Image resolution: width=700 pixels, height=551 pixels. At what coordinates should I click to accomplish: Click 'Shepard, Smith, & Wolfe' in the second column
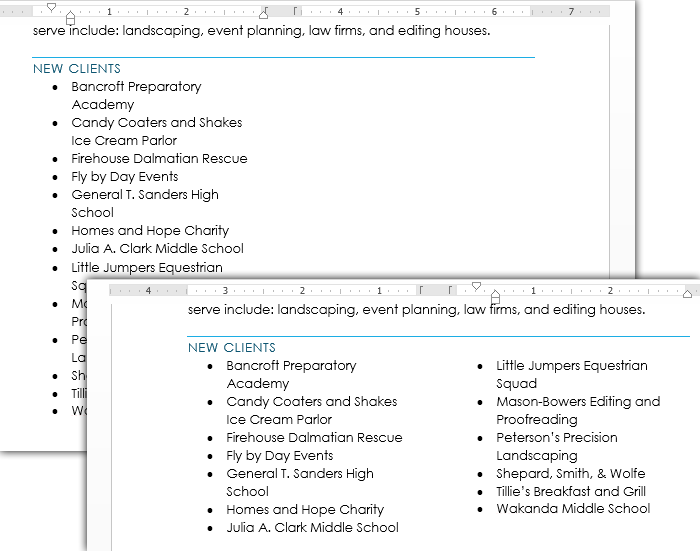tap(571, 474)
